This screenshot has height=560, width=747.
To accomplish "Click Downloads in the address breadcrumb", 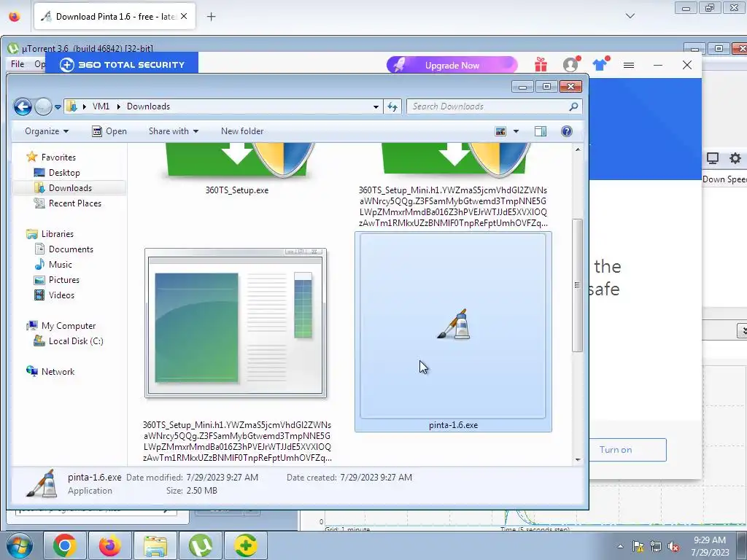I will coord(148,106).
